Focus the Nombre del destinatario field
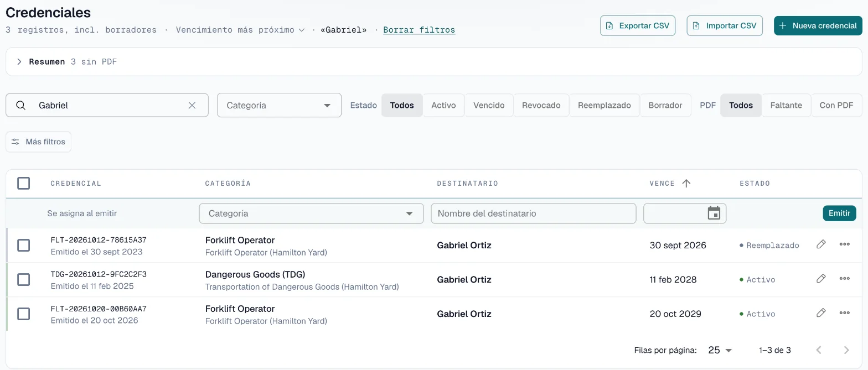The height and width of the screenshot is (370, 868). pyautogui.click(x=534, y=213)
